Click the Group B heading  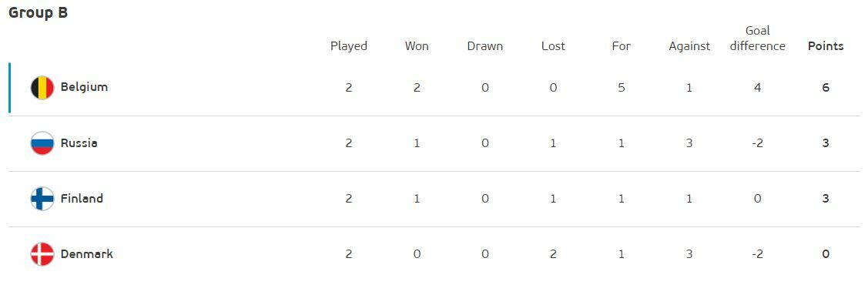[x=39, y=13]
